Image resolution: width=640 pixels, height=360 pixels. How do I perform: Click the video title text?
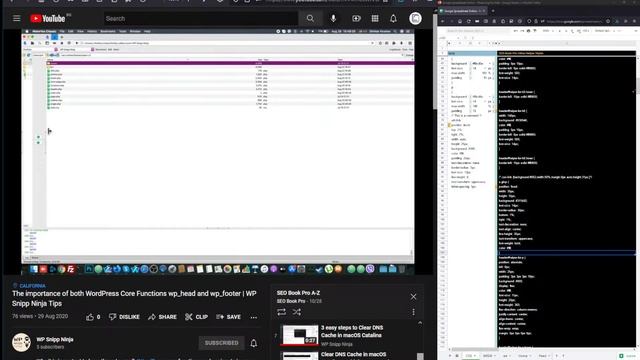click(134, 298)
